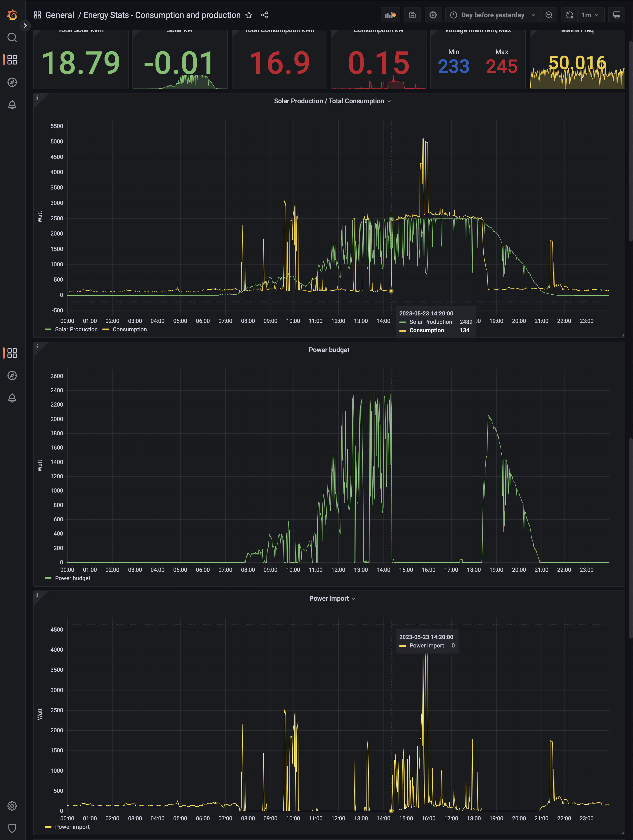Cycle view mode using the monitor icon

coord(617,15)
